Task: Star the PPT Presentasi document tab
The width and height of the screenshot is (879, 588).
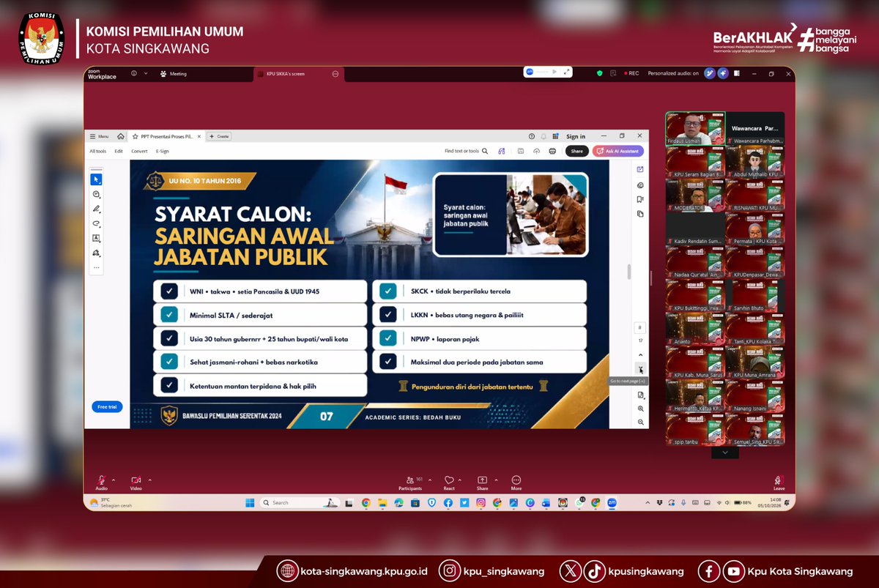Action: coord(136,136)
